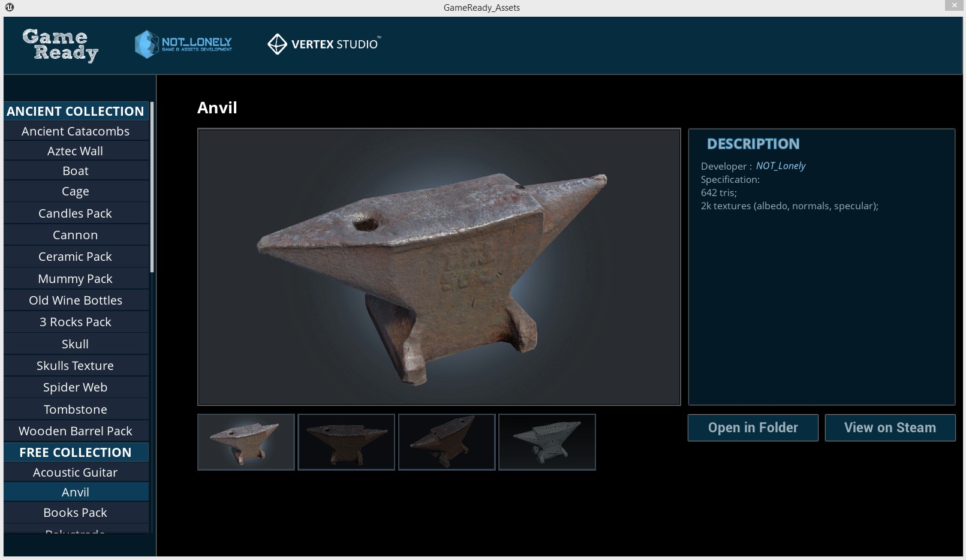Select Aztec Wall in the sidebar
The height and width of the screenshot is (560, 966).
click(x=76, y=151)
